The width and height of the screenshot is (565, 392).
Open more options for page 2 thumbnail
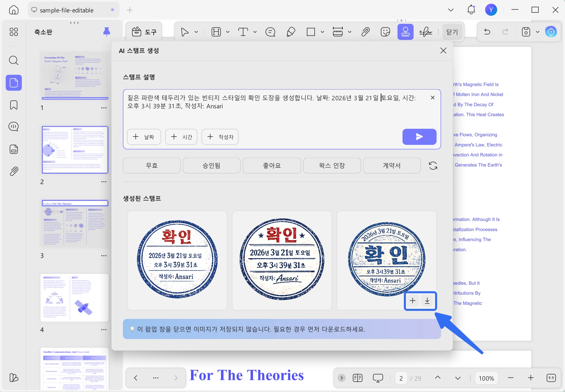(x=104, y=182)
